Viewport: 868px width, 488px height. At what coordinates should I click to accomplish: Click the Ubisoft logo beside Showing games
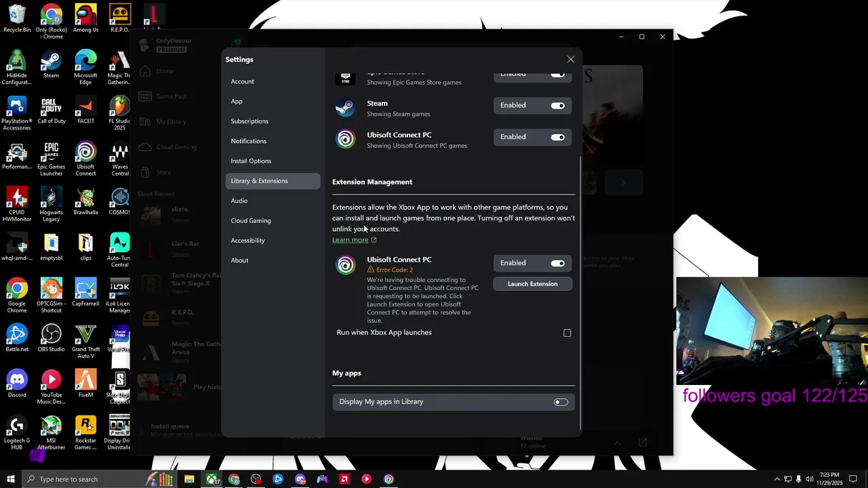(345, 139)
